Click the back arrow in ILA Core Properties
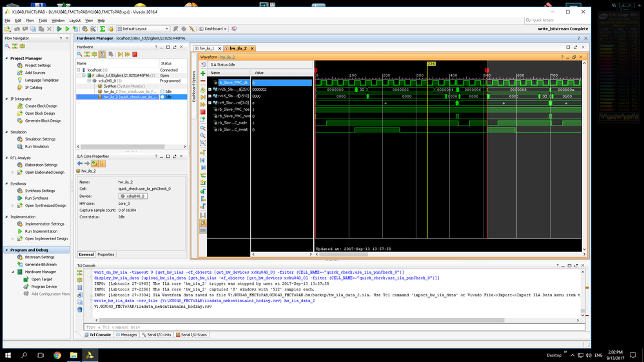Image resolution: width=644 pixels, height=362 pixels. coord(80,164)
